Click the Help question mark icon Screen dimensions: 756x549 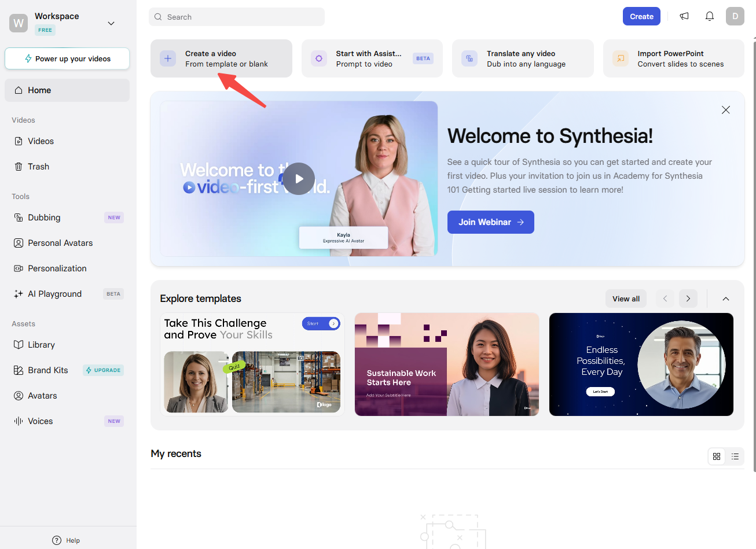[57, 540]
